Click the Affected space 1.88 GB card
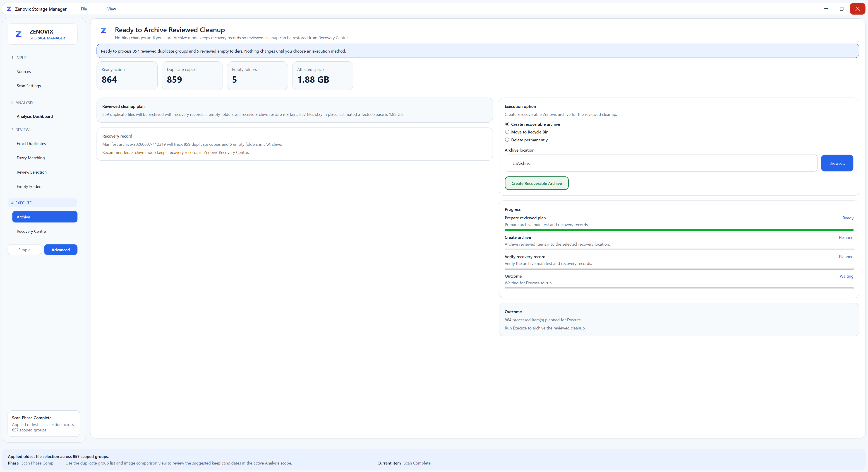The image size is (868, 472). click(x=322, y=75)
